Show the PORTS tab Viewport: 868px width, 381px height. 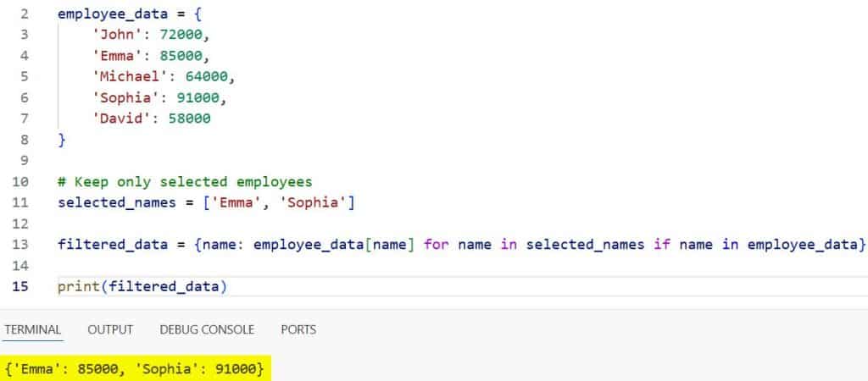point(298,329)
